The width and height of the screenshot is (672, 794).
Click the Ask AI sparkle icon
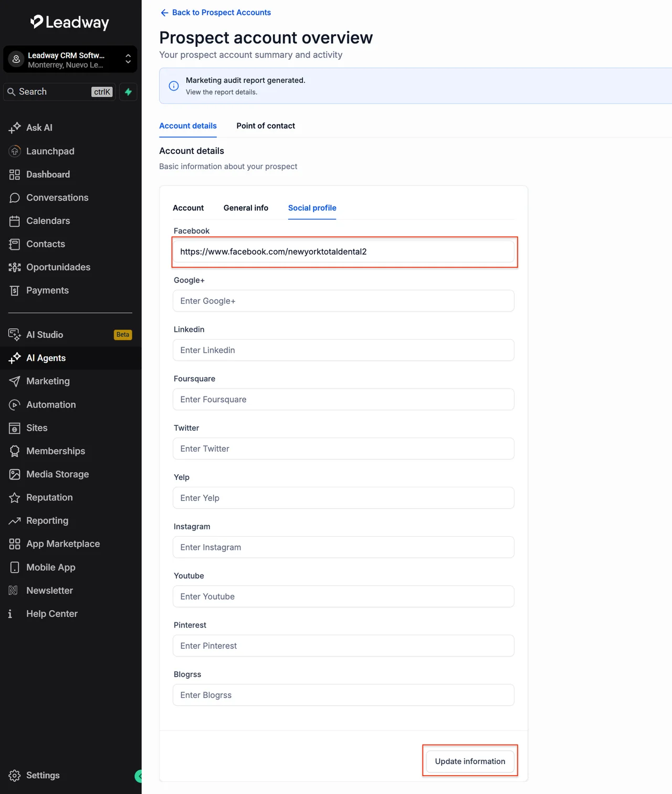click(x=15, y=128)
